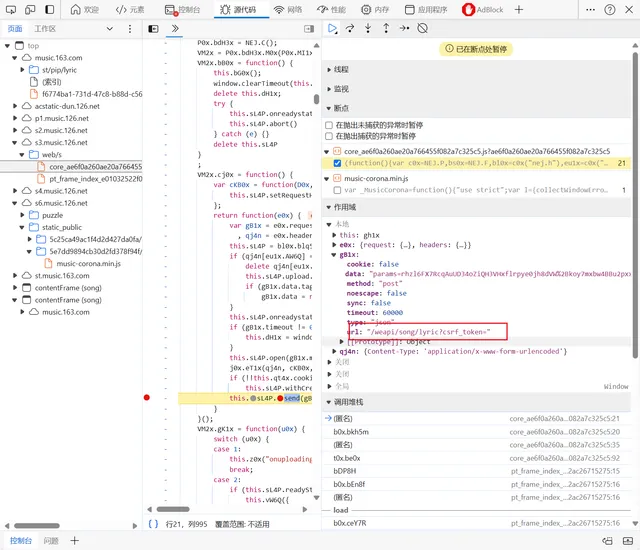
Task: Open the AdBlock panel tab
Action: click(483, 9)
